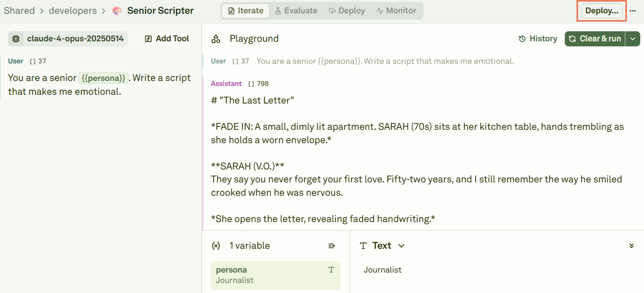Select the {{persona}} variable chip in the prompt
Image resolution: width=644 pixels, height=293 pixels.
(x=103, y=78)
